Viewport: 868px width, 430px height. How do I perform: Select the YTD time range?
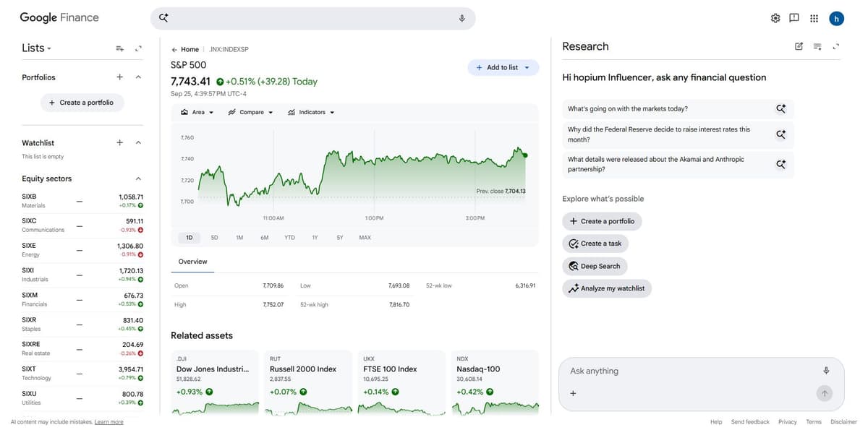[289, 237]
